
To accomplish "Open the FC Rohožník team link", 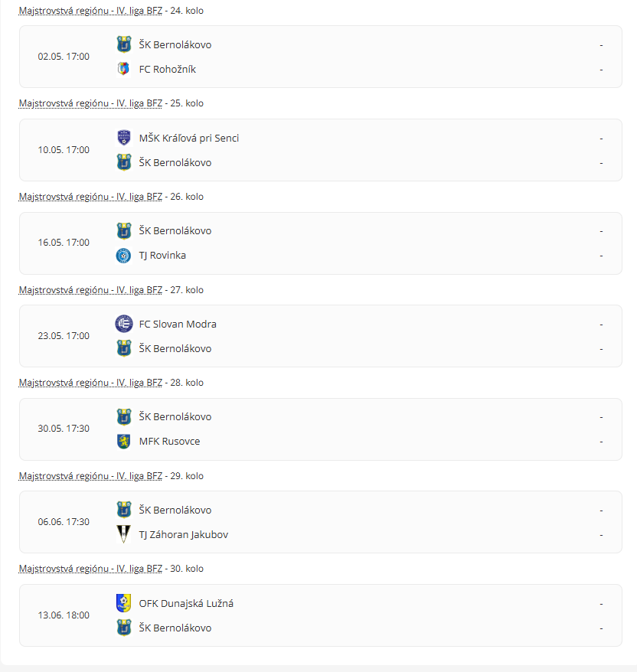I will click(167, 69).
